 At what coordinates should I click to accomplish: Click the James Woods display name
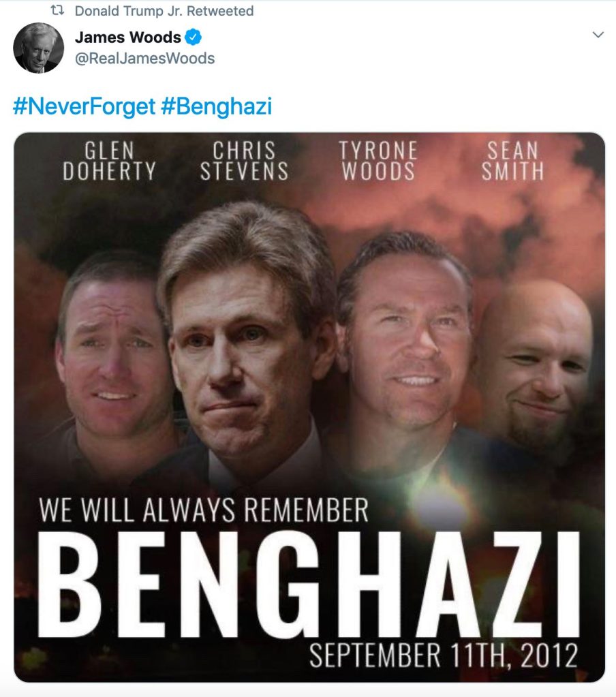pos(128,37)
